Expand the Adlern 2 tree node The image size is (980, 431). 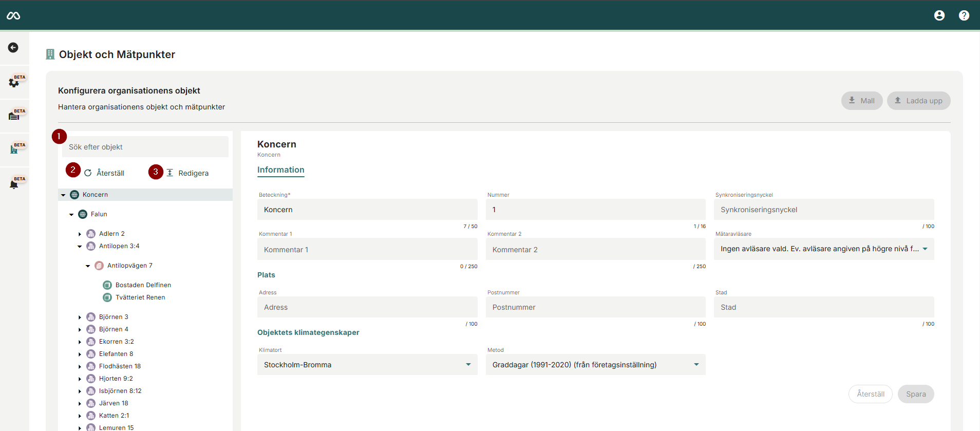(x=80, y=234)
